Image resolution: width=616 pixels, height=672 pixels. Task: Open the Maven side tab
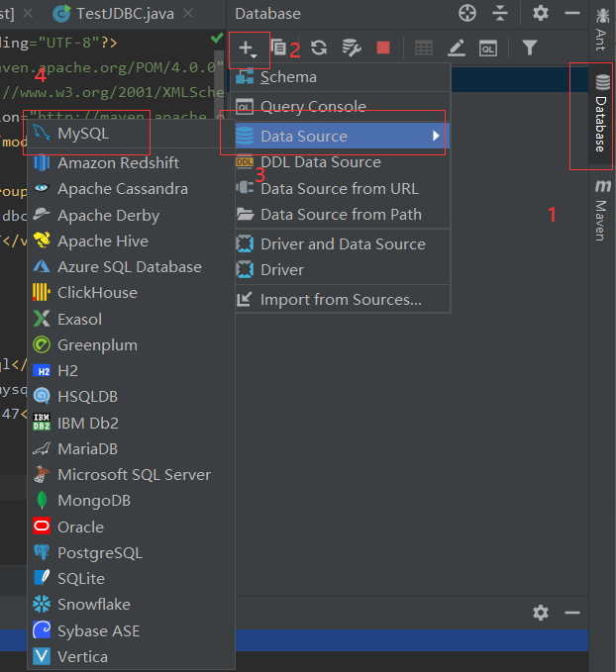pyautogui.click(x=602, y=210)
